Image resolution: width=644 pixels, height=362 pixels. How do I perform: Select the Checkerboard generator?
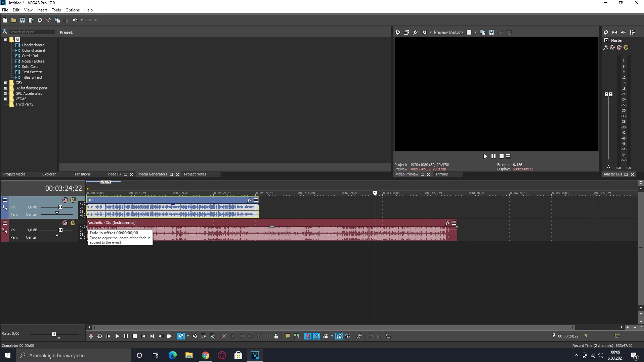33,45
